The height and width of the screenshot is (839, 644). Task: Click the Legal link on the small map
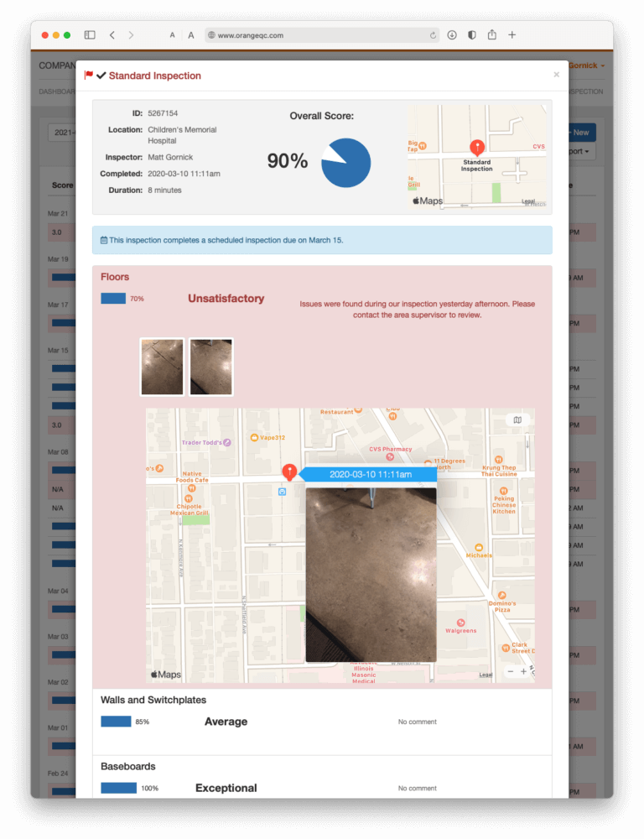click(528, 201)
